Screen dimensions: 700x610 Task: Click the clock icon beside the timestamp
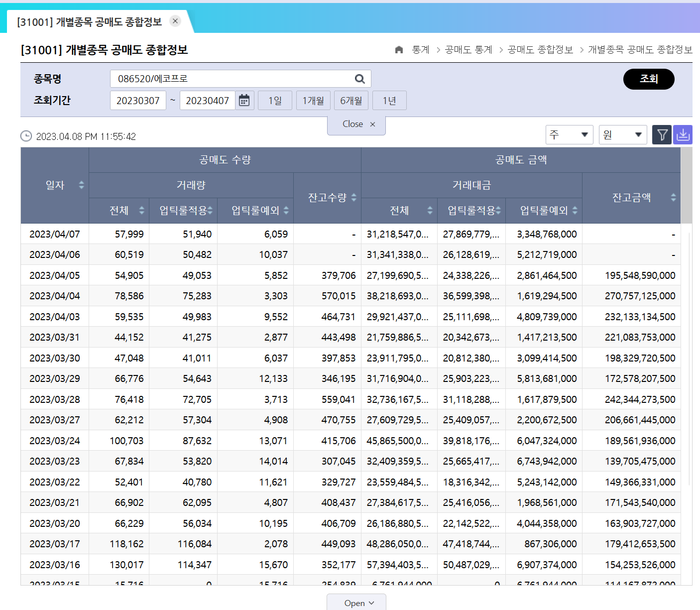[x=26, y=135]
